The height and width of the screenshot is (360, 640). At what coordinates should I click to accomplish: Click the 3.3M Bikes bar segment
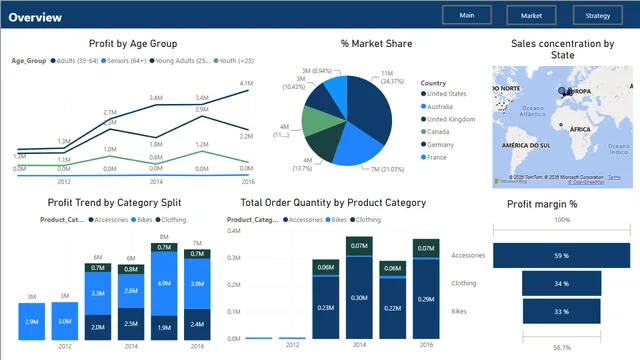(98, 293)
